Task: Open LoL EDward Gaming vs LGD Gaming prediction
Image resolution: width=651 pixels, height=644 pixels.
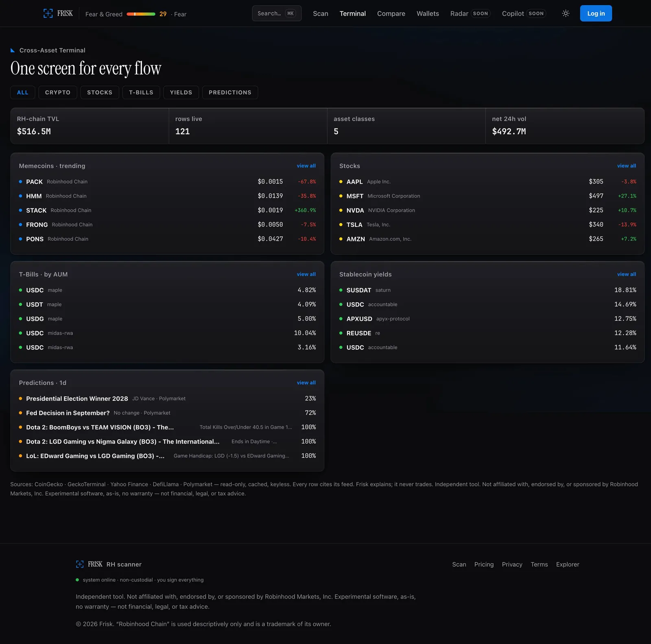Action: click(x=167, y=456)
